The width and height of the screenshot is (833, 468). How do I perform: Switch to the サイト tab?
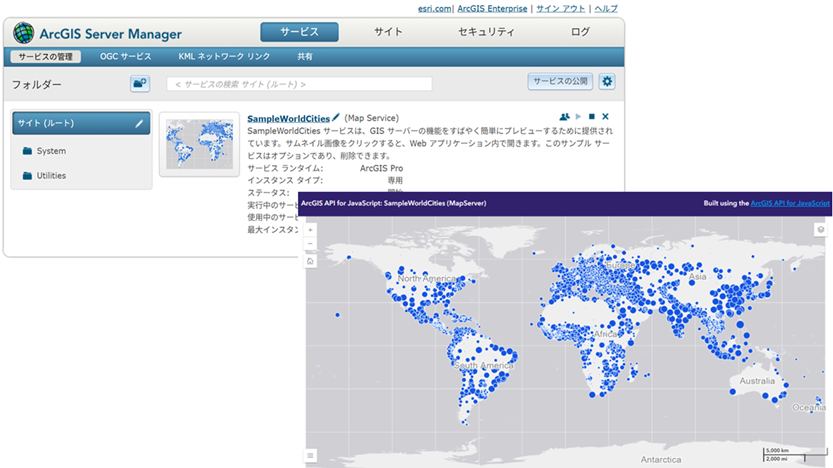[388, 32]
